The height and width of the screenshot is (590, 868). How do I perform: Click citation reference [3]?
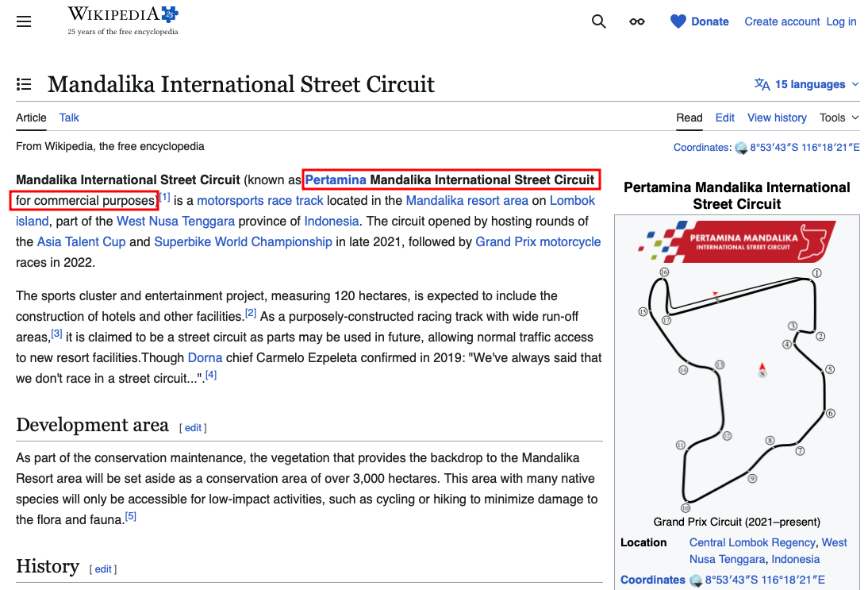56,333
